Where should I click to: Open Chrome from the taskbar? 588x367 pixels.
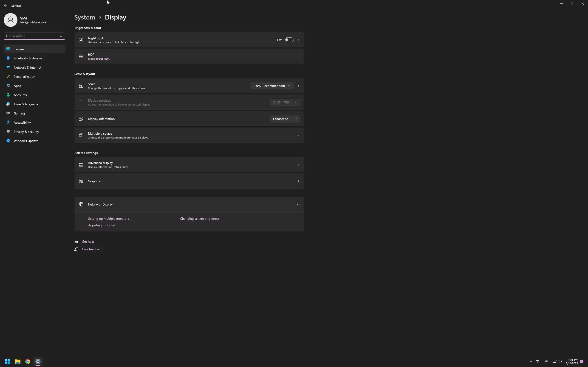tap(28, 361)
